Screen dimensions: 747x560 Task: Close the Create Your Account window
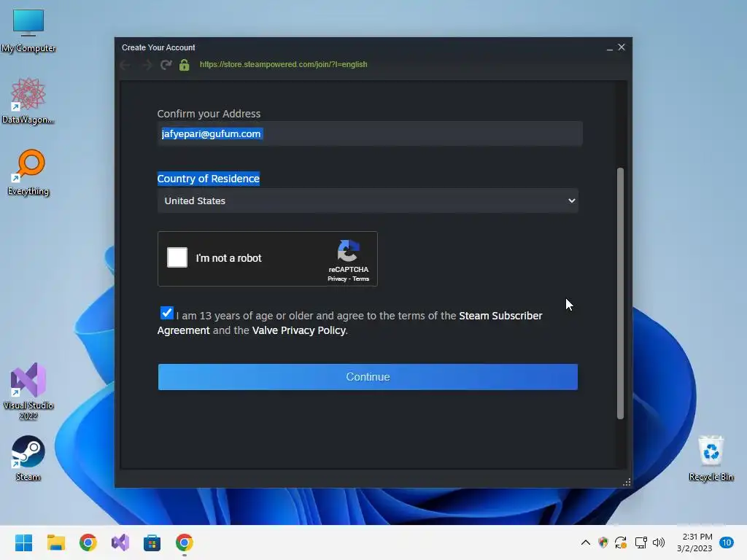(x=622, y=47)
